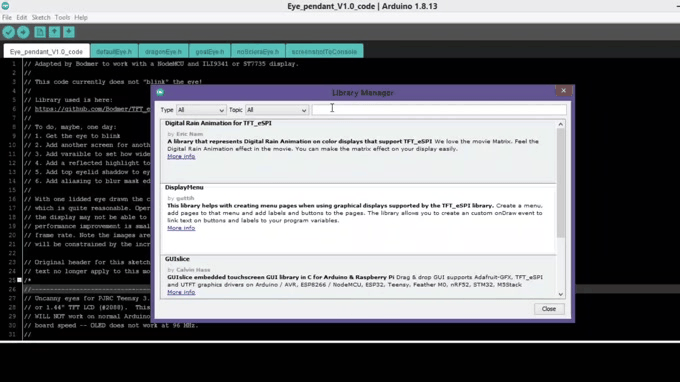680x382 pixels.
Task: Click line number 15 in gutter
Action: [13, 190]
